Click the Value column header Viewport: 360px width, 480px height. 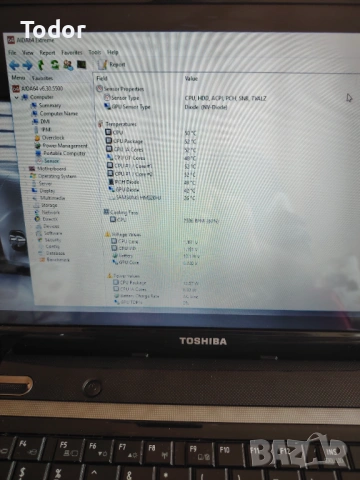[x=191, y=79]
